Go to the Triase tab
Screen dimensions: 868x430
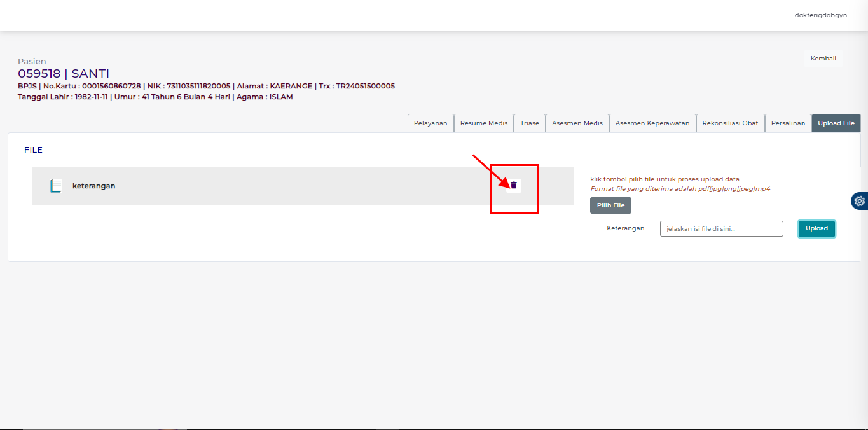pyautogui.click(x=529, y=123)
